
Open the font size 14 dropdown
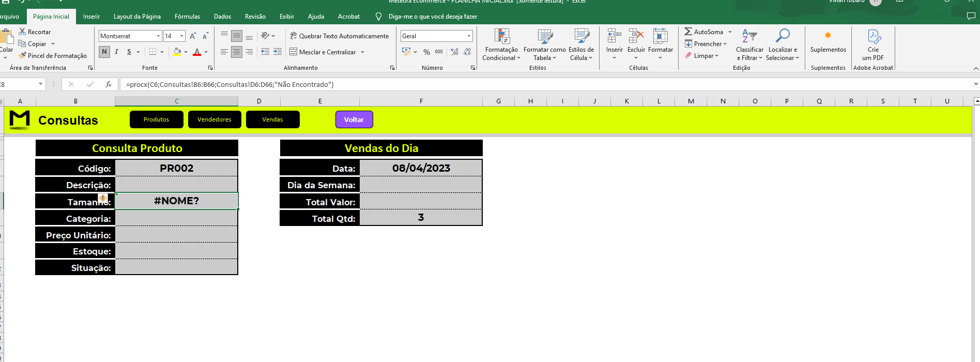[x=181, y=36]
